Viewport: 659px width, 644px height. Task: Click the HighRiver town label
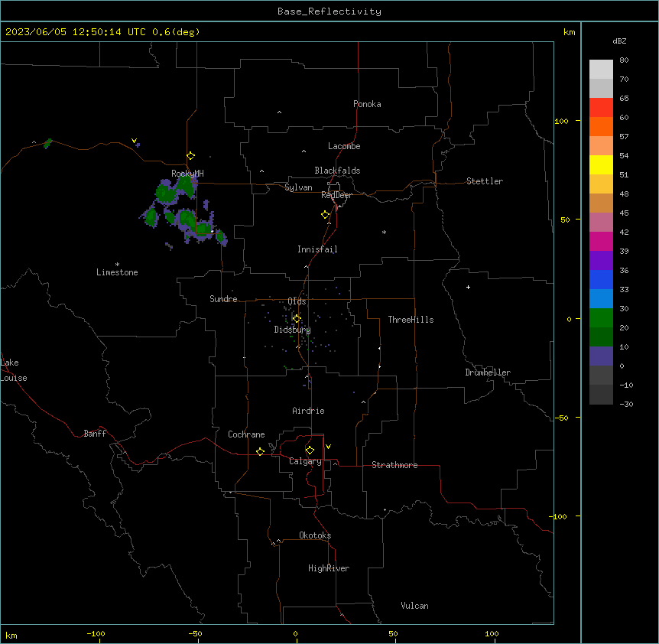point(329,568)
